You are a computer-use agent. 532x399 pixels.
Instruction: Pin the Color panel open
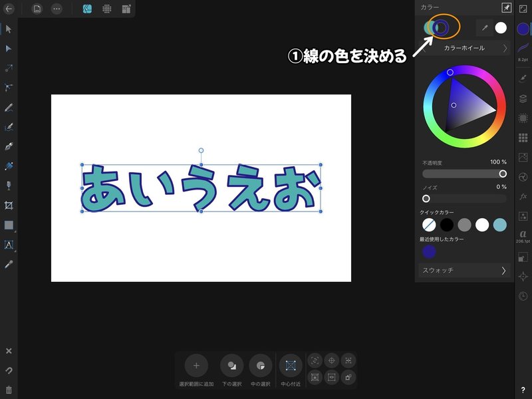click(x=506, y=7)
